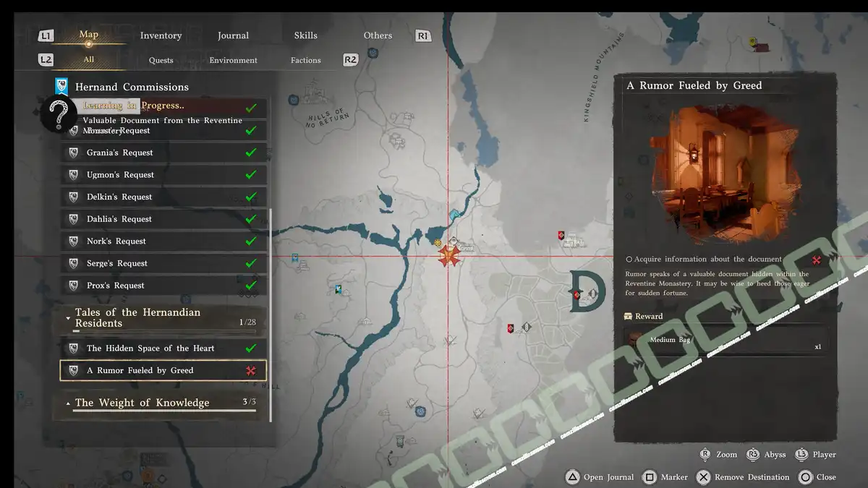This screenshot has height=488, width=868.
Task: Select the Factions map filter tab
Action: (x=305, y=60)
